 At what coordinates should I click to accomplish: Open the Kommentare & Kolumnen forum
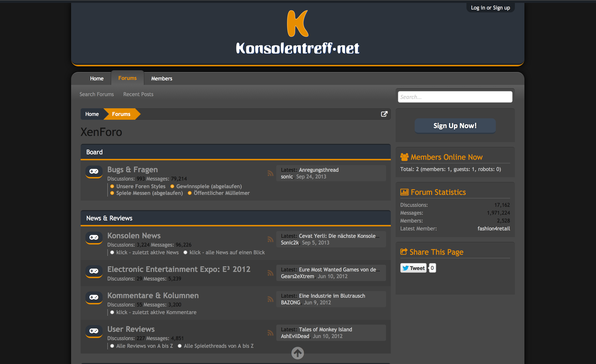point(153,295)
